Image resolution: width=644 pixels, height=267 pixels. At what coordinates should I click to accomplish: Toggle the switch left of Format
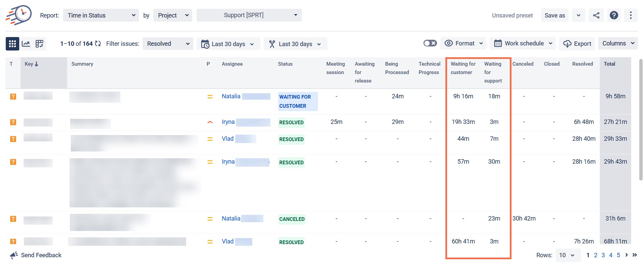click(430, 43)
